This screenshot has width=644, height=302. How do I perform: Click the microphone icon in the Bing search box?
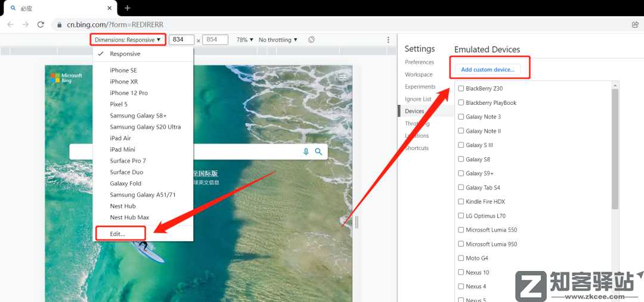click(306, 152)
